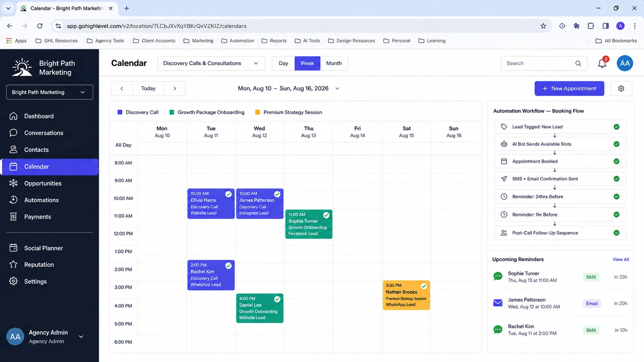Click green check for Appointment Booked step

click(x=616, y=161)
